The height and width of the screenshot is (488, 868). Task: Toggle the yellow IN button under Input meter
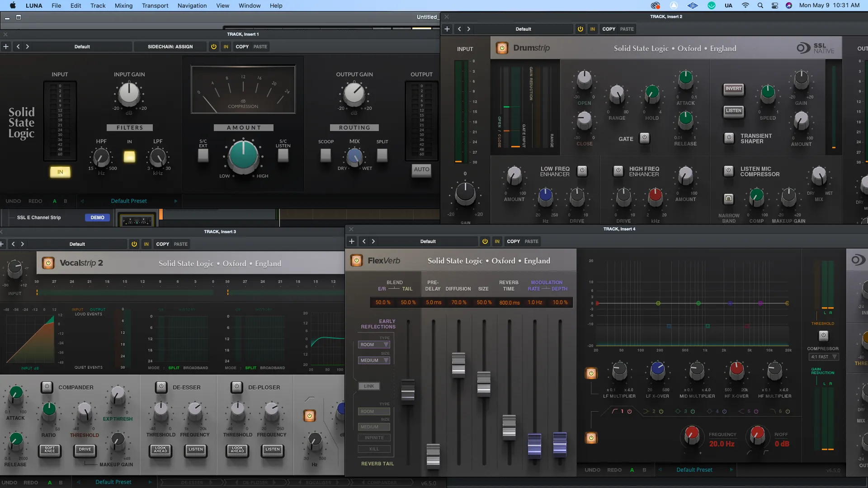point(60,172)
